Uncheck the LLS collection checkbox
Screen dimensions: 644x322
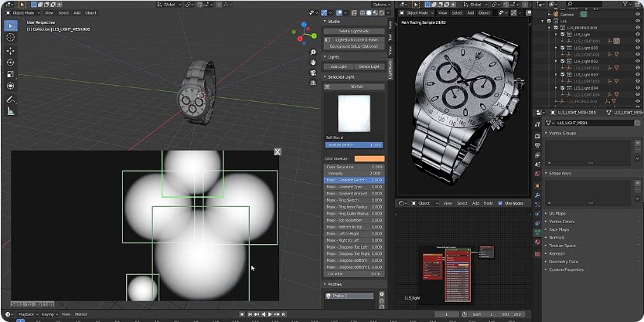(x=549, y=21)
